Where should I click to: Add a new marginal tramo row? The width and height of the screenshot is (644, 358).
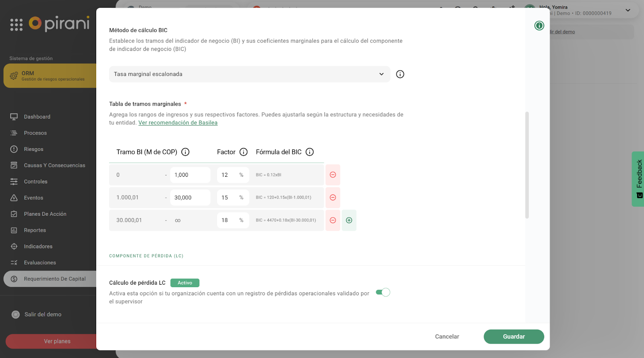click(349, 220)
